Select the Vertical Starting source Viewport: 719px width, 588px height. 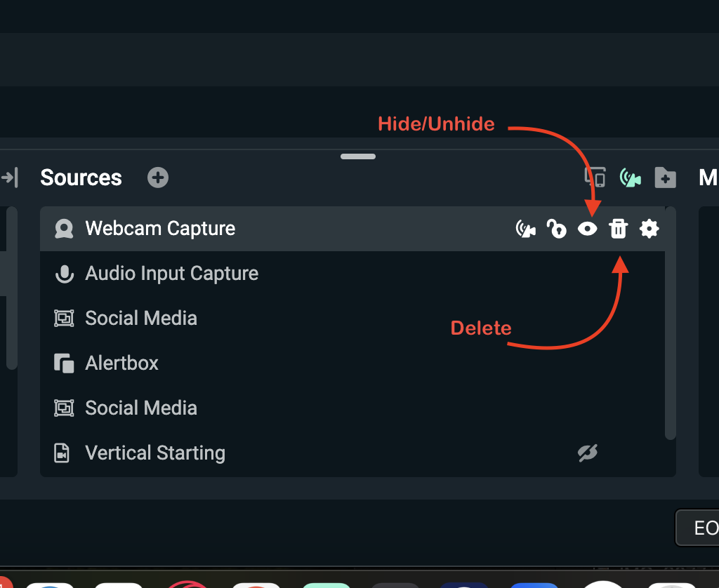tap(155, 453)
